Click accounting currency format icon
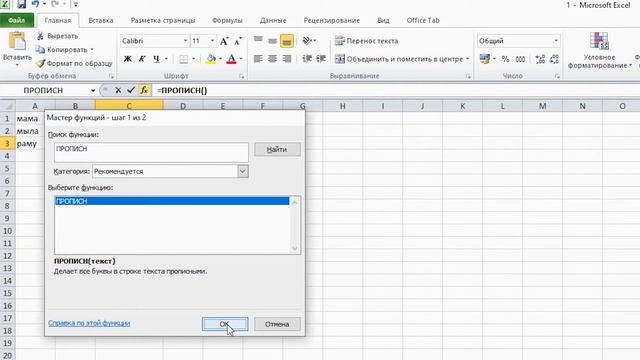 tap(485, 59)
